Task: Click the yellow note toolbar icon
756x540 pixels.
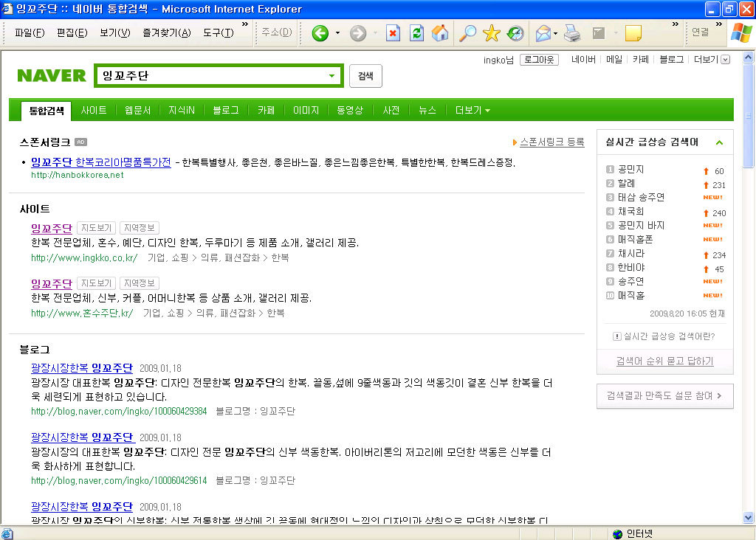Action: [x=633, y=33]
